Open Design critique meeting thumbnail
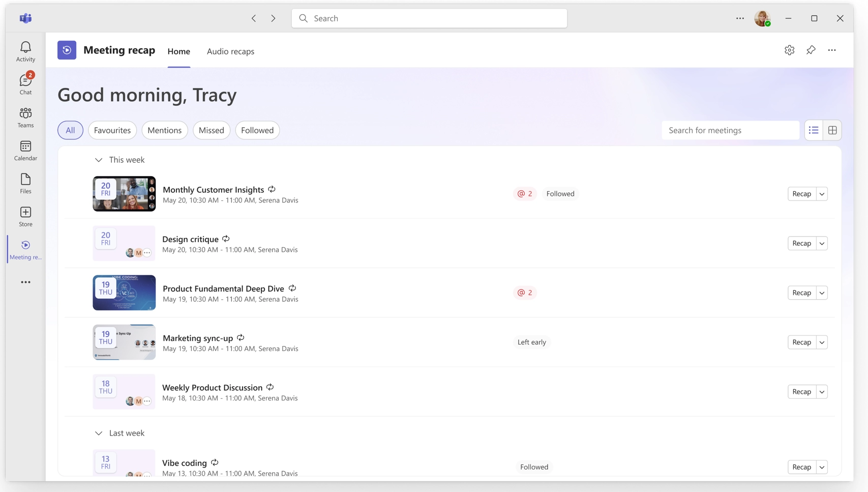The image size is (868, 492). [x=124, y=243]
